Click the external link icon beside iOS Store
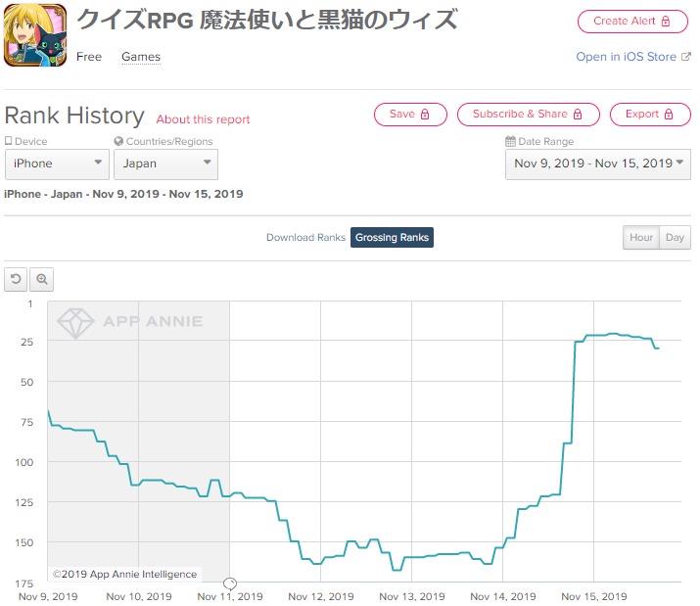The image size is (700, 606). [686, 57]
